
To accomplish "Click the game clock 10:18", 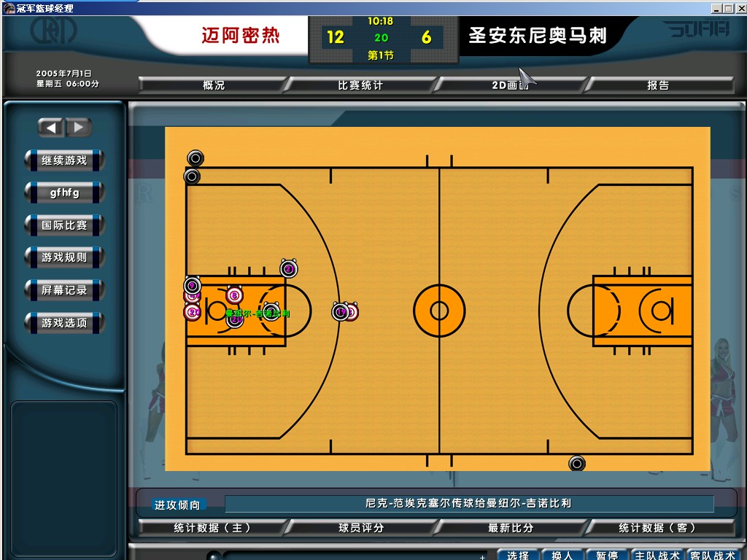I will [380, 21].
